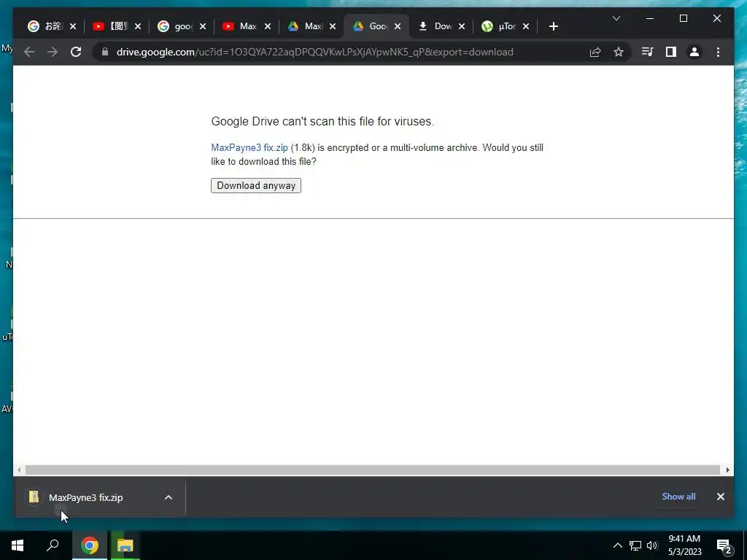The image size is (747, 560).
Task: Bookmark this tab with the star
Action: pos(619,52)
